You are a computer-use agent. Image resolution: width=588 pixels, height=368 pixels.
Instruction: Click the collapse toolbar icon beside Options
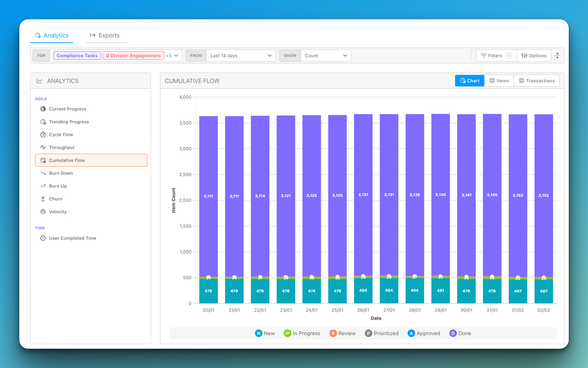click(557, 56)
